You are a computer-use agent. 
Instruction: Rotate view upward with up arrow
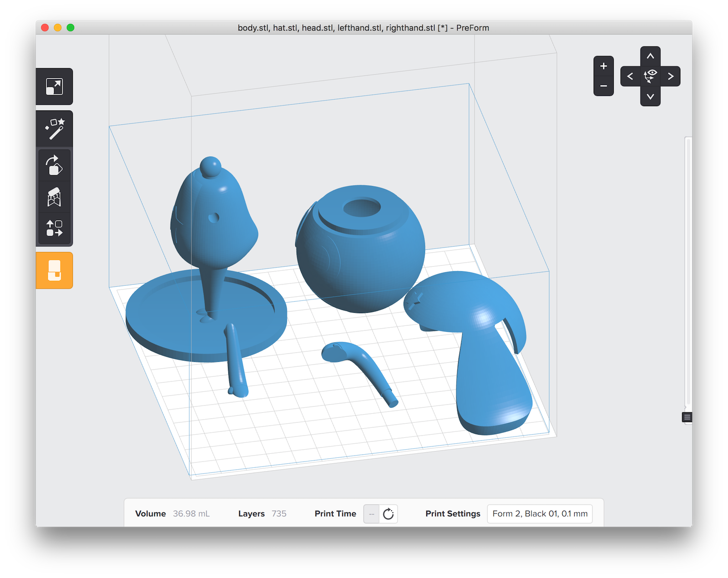650,56
